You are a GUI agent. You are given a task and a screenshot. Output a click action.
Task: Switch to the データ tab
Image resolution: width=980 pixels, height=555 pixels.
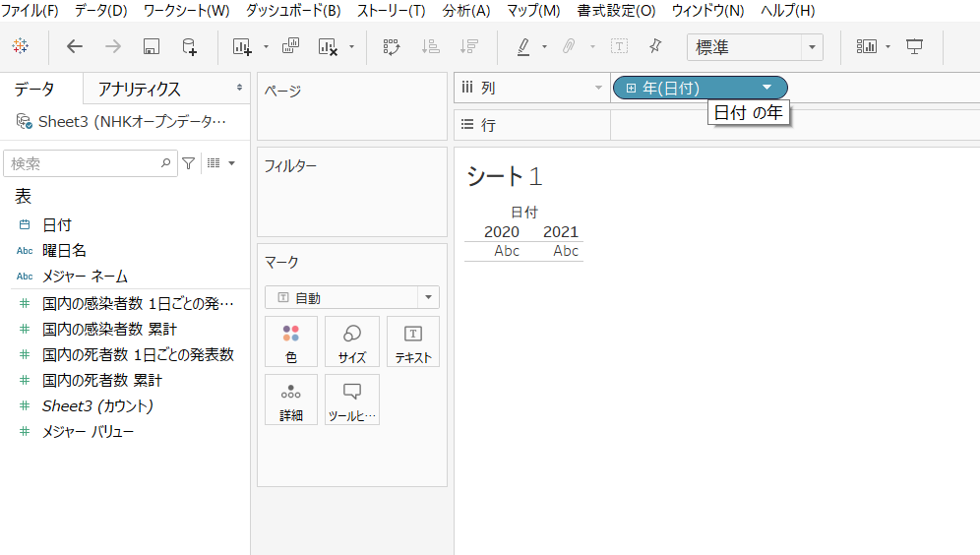(x=34, y=89)
